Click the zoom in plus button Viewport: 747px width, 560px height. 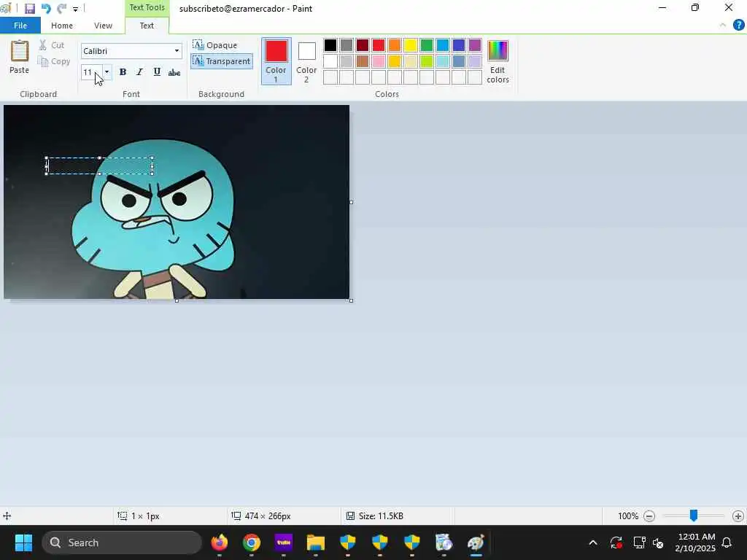(x=738, y=516)
